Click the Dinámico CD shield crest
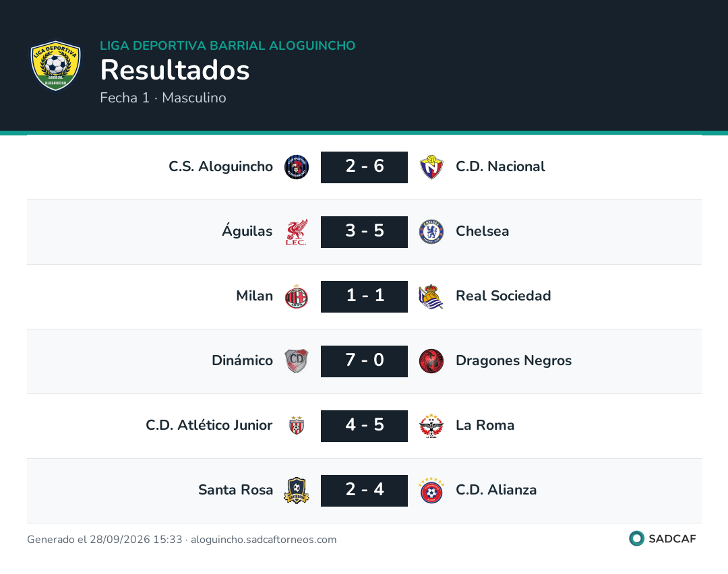 point(296,361)
